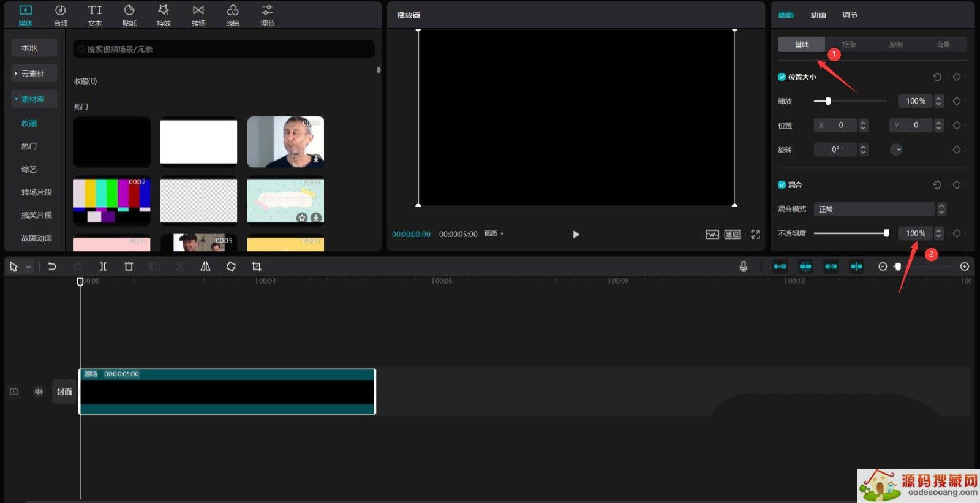980x503 pixels.
Task: Switch to the 动画 tab
Action: [x=818, y=15]
